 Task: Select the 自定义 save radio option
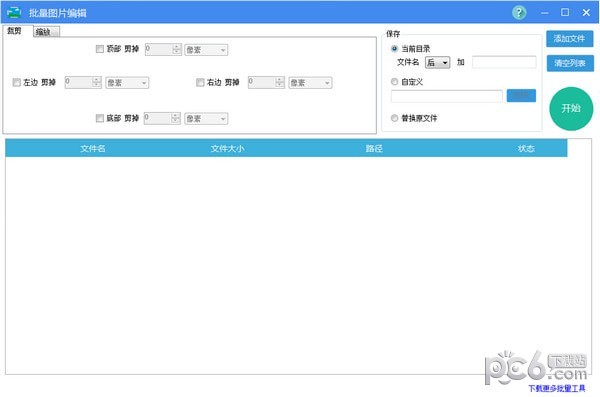point(394,82)
